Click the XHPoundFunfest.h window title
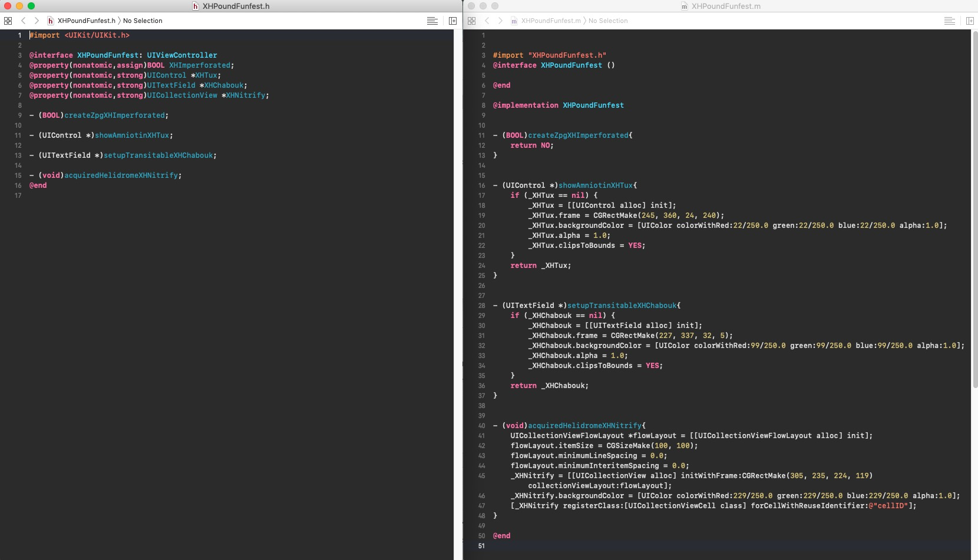The image size is (978, 560). tap(236, 6)
